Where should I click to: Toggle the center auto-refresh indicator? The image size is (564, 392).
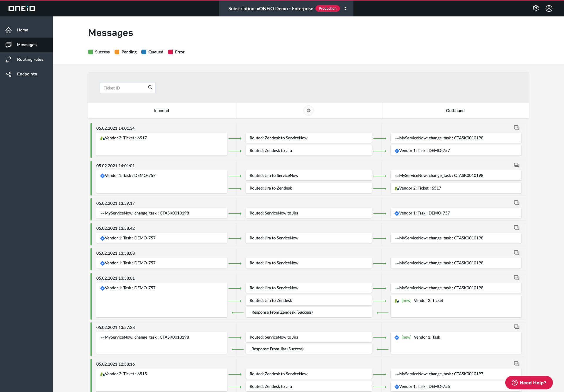(308, 111)
